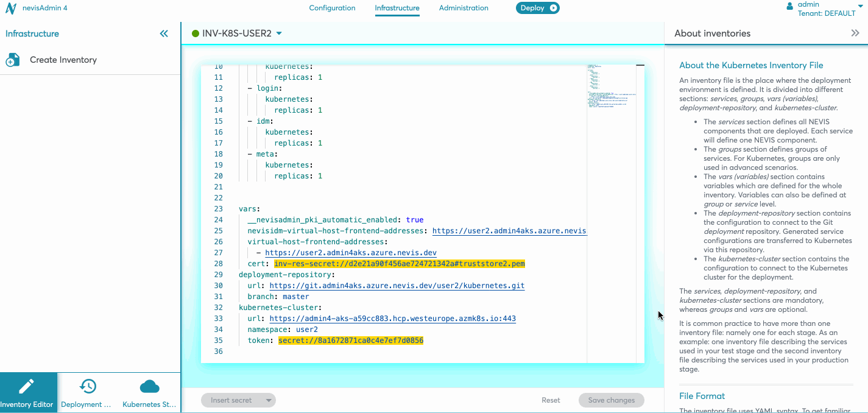868x413 pixels.
Task: Click the highlighted token secret value
Action: pos(350,341)
